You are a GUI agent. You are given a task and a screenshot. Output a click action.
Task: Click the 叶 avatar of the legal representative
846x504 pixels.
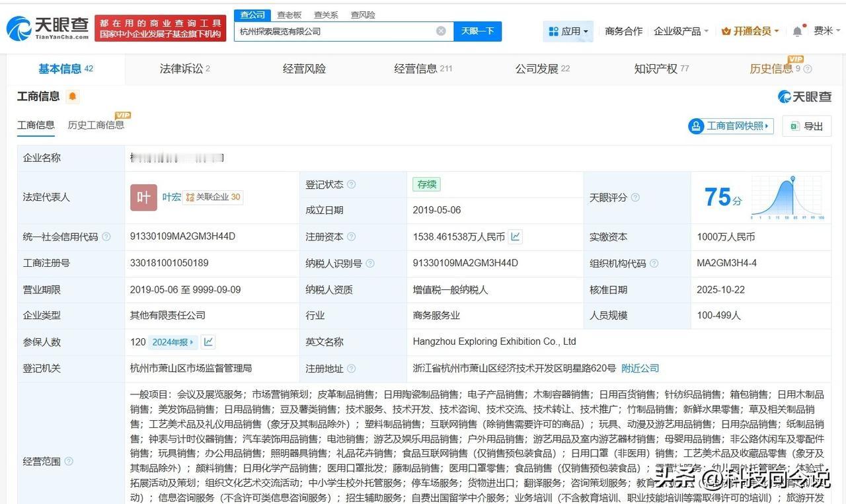coord(143,197)
